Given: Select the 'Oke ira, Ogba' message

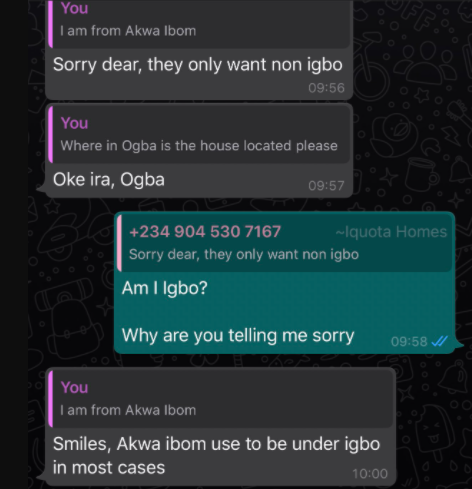Looking at the screenshot, I should coord(109,180).
